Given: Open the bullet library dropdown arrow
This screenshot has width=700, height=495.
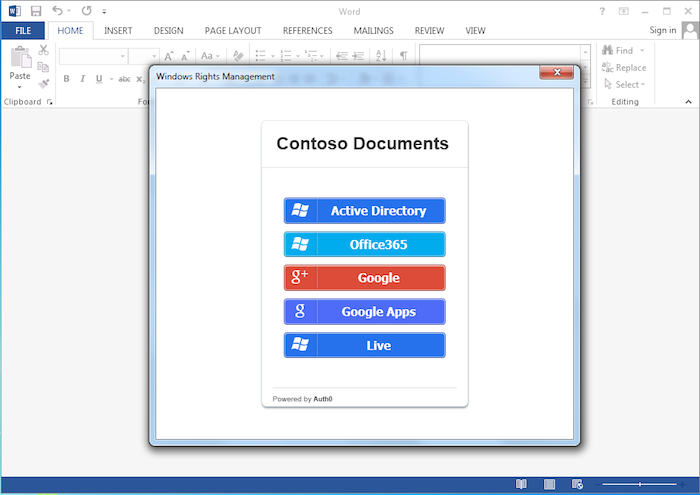Looking at the screenshot, I should tap(272, 56).
